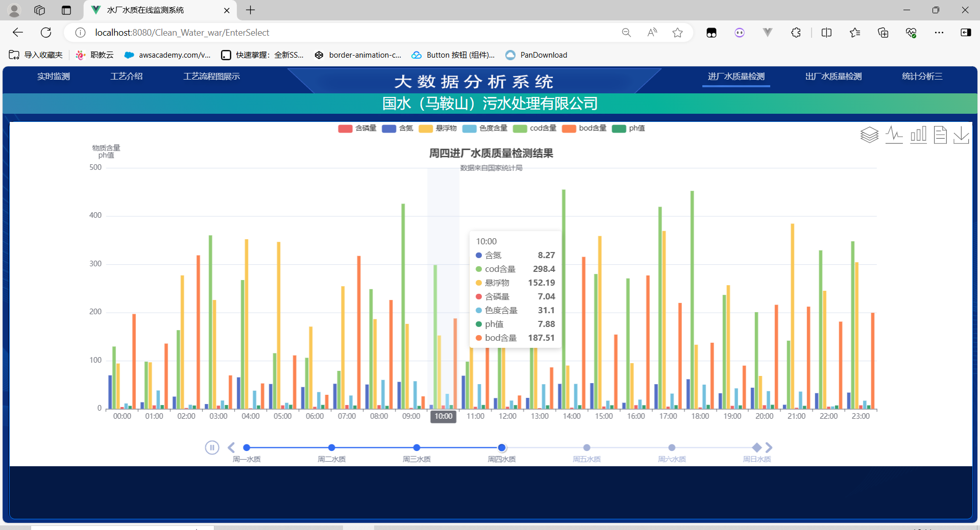Open chart data view icon
This screenshot has width=980, height=530.
[940, 135]
